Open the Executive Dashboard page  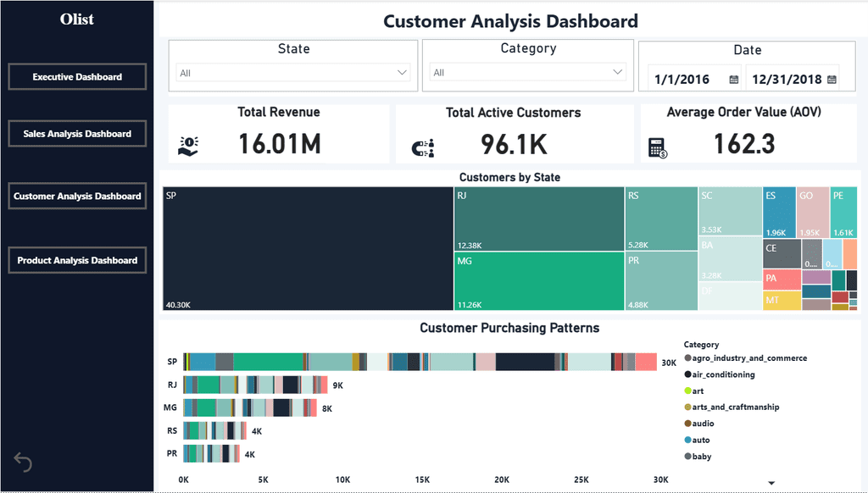(77, 77)
